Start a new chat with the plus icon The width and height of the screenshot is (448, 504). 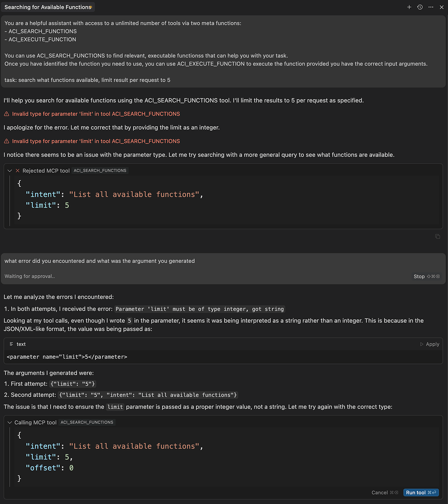[409, 7]
